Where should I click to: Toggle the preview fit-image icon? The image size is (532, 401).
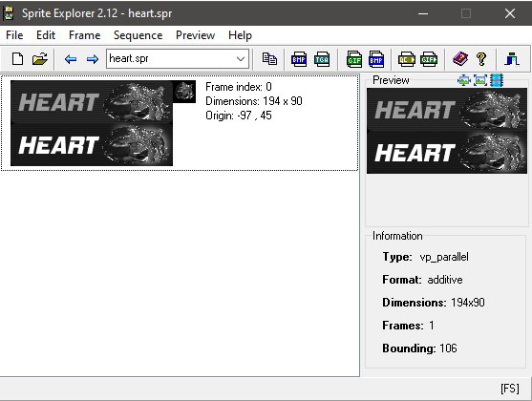480,80
